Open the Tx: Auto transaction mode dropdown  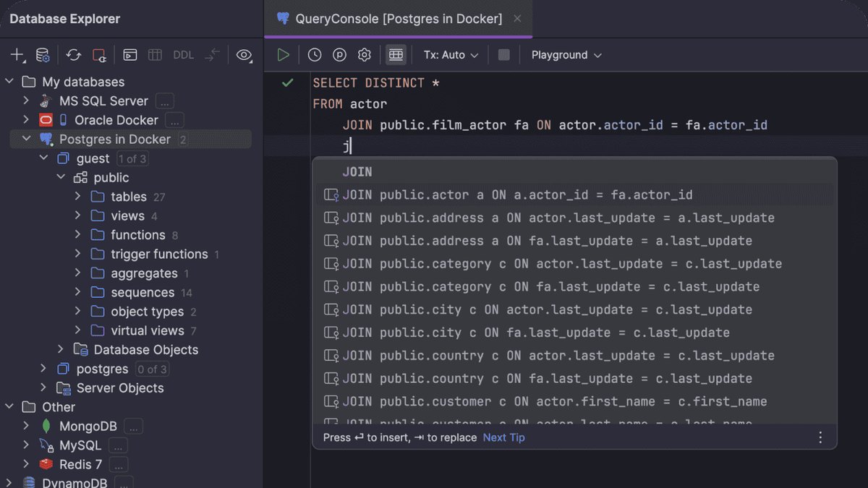[x=451, y=55]
